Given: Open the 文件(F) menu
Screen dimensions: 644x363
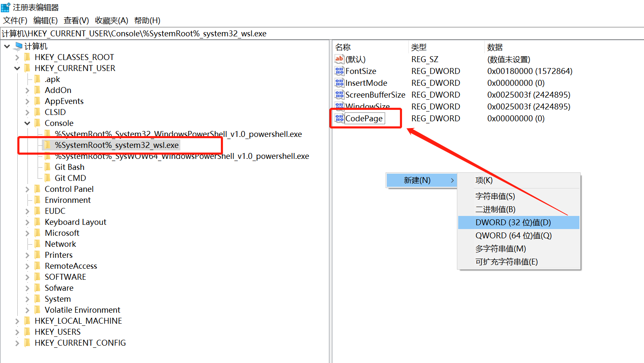Looking at the screenshot, I should coord(15,20).
